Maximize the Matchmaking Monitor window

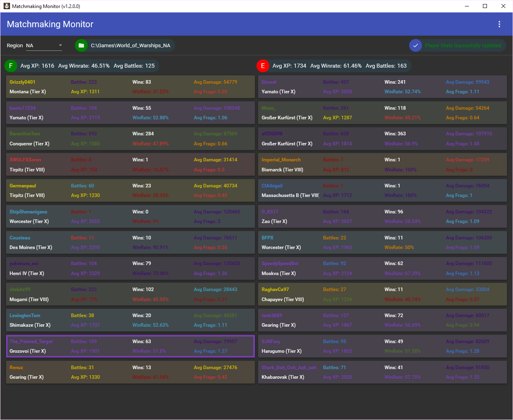tap(485, 6)
